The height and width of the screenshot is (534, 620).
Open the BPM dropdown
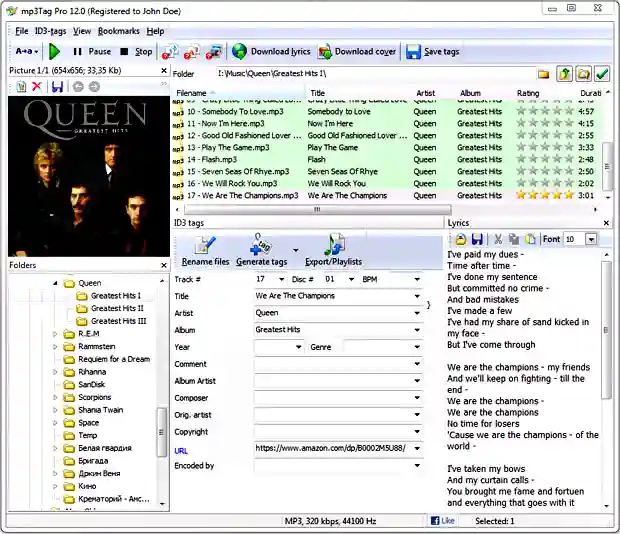pyautogui.click(x=417, y=279)
